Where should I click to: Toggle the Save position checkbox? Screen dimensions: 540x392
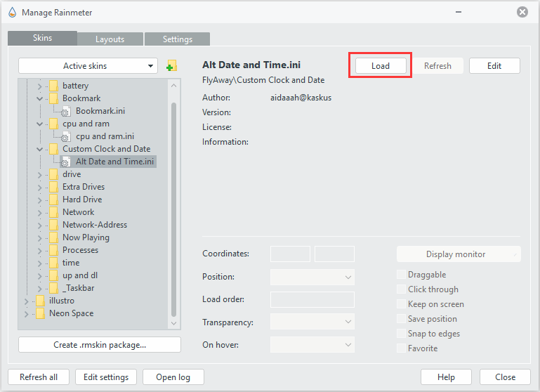pos(401,319)
